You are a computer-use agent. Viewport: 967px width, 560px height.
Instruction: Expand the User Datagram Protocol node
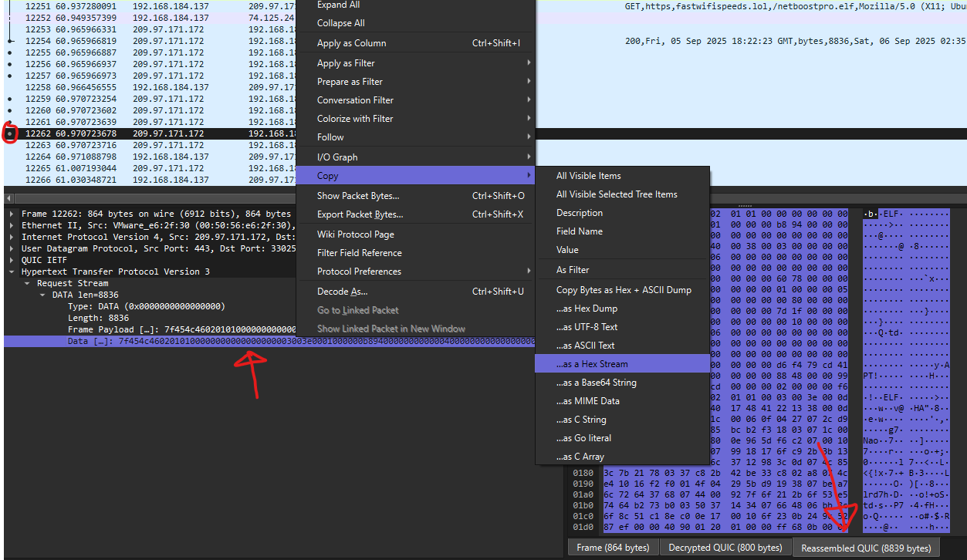pyautogui.click(x=11, y=248)
